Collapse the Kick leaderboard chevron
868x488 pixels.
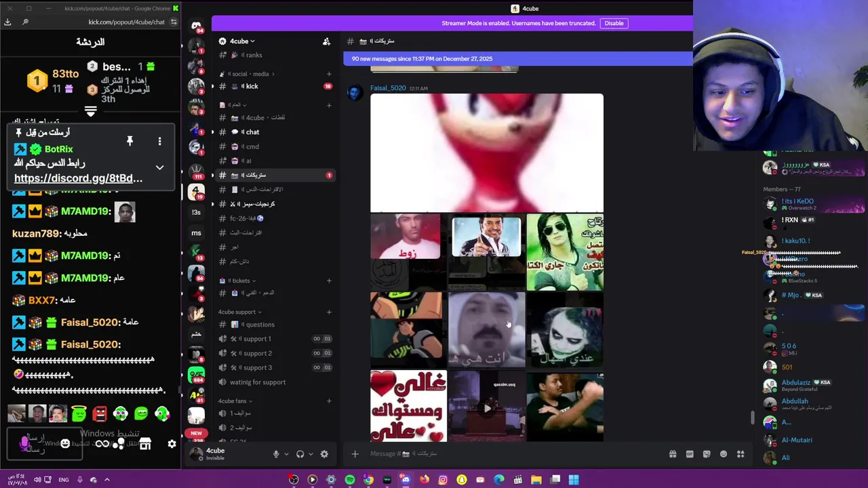coord(90,111)
